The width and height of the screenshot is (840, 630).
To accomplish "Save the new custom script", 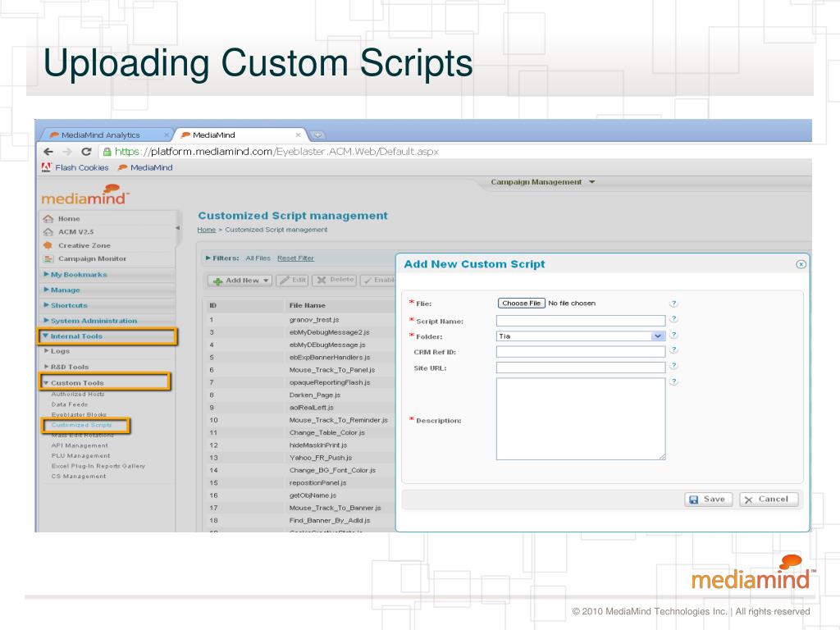I will (x=708, y=500).
